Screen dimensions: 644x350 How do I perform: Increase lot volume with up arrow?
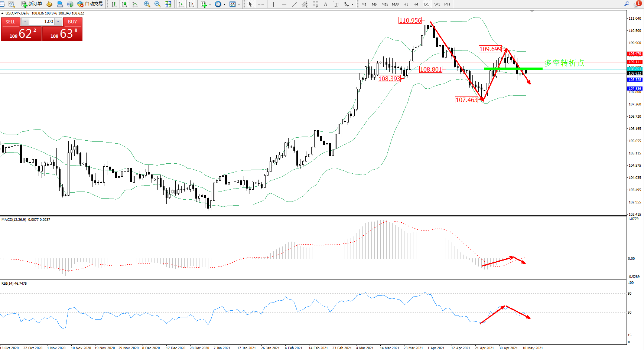point(58,22)
